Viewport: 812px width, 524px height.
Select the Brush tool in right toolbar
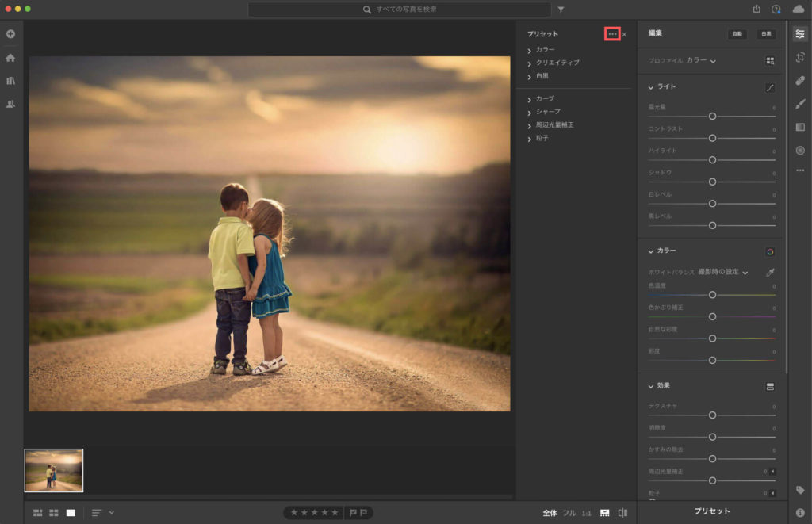coord(800,104)
